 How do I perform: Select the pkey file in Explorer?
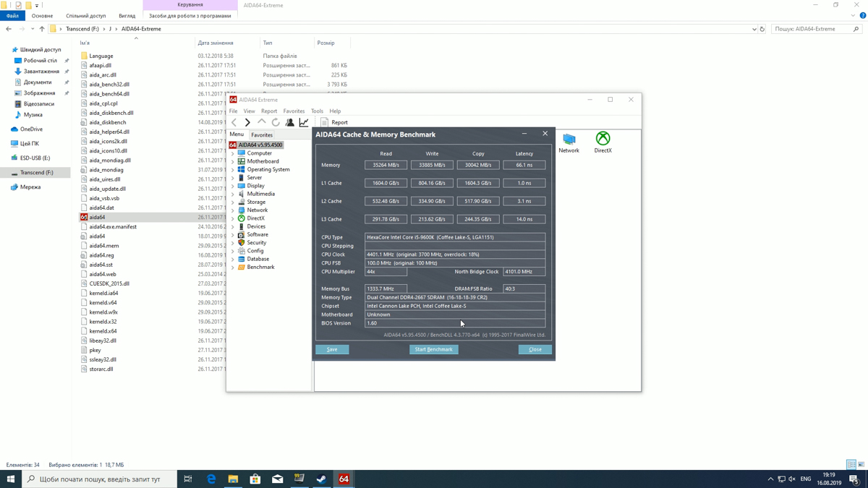pyautogui.click(x=95, y=350)
